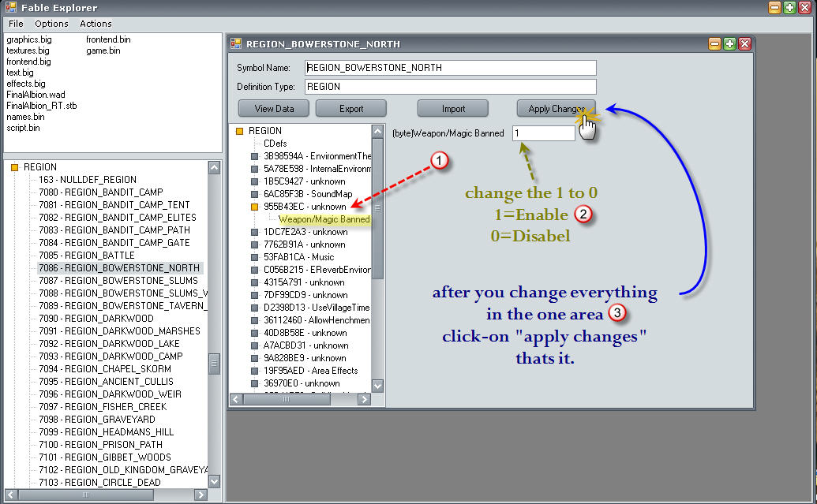The image size is (817, 504).
Task: Open the Actions menu
Action: pyautogui.click(x=96, y=24)
